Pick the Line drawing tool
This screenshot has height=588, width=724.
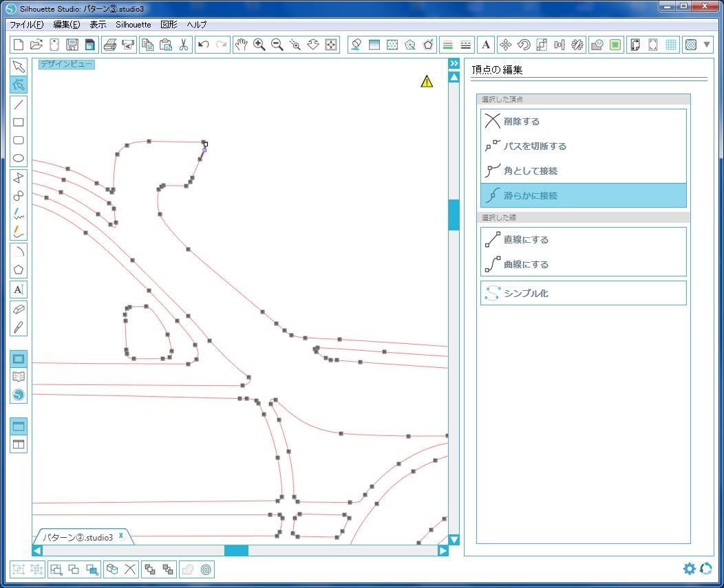tap(19, 105)
